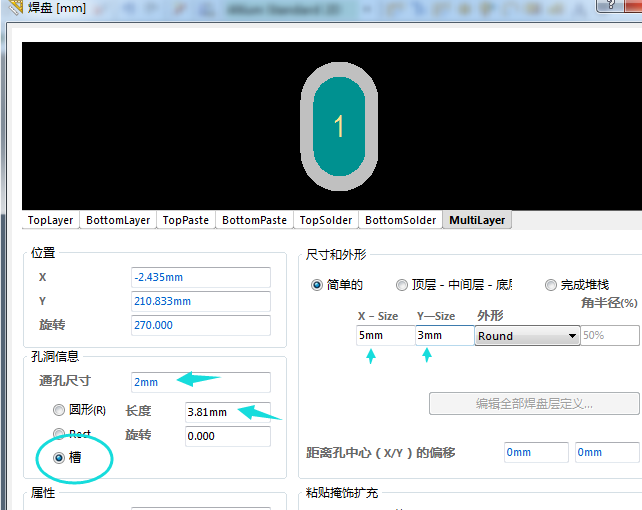
Task: Switch to the MultiLayer tab
Action: [477, 220]
